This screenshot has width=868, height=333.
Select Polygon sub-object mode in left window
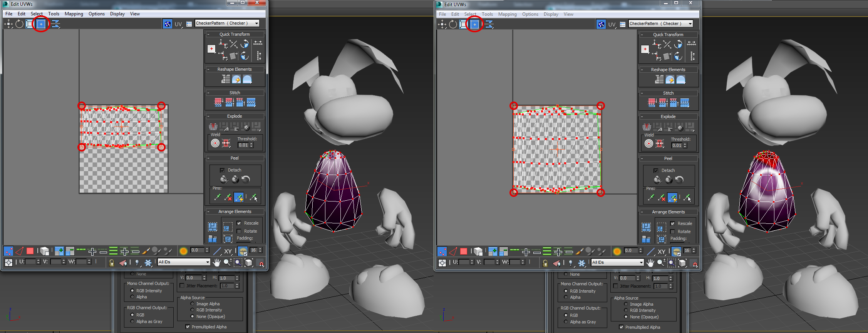coord(30,251)
